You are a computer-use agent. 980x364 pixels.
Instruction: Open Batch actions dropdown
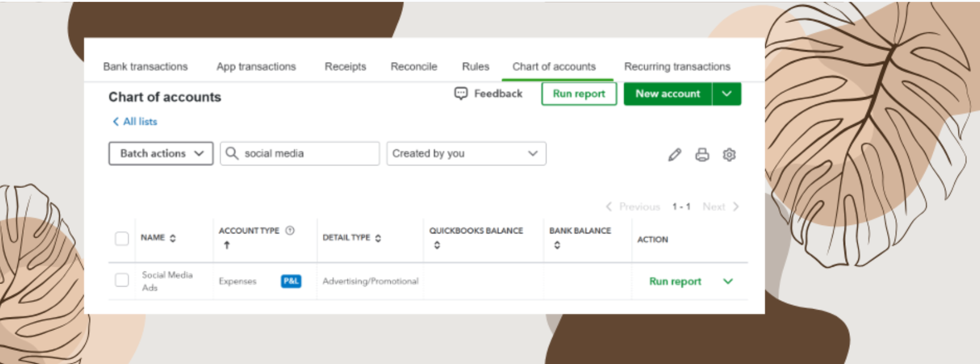coord(161,153)
